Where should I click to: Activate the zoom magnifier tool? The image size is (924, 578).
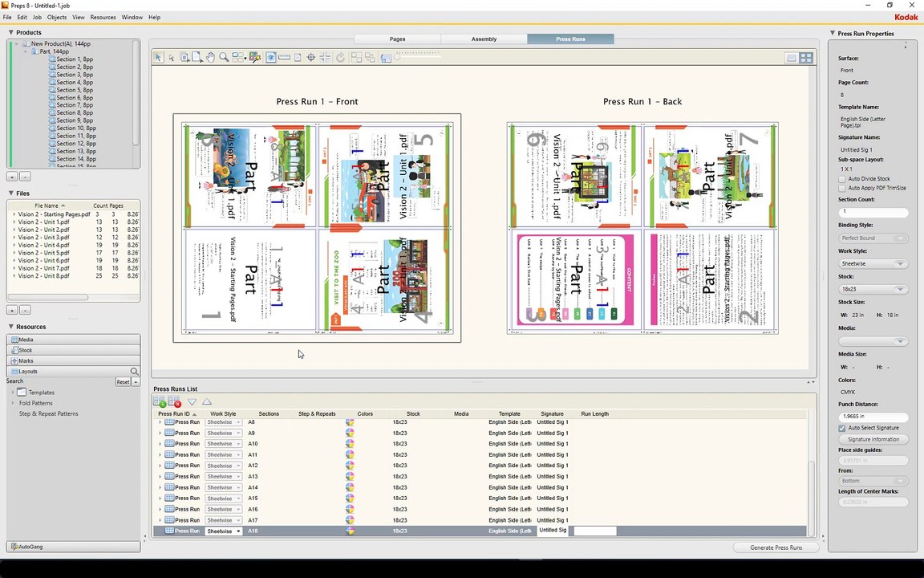point(224,57)
